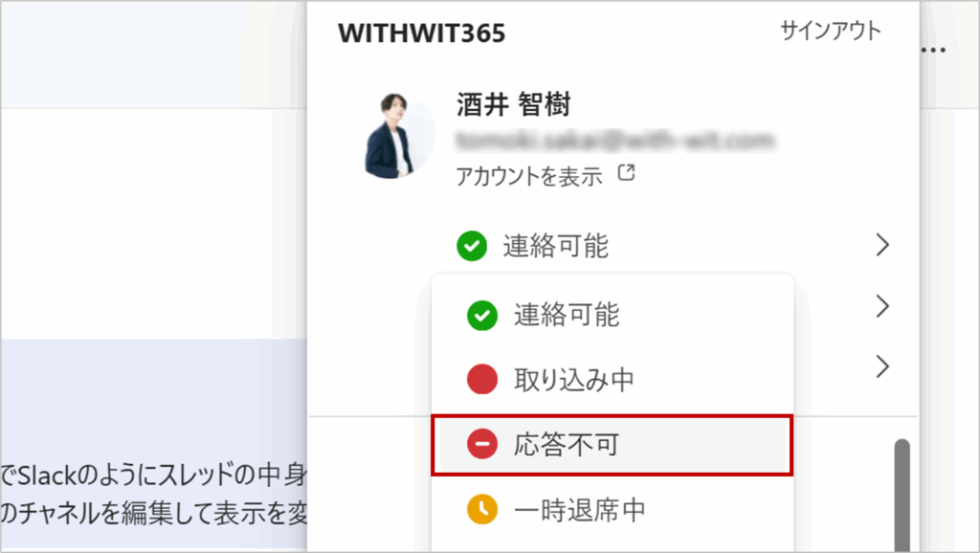Open アカウントを表示 link
The height and width of the screenshot is (553, 980).
point(528,176)
